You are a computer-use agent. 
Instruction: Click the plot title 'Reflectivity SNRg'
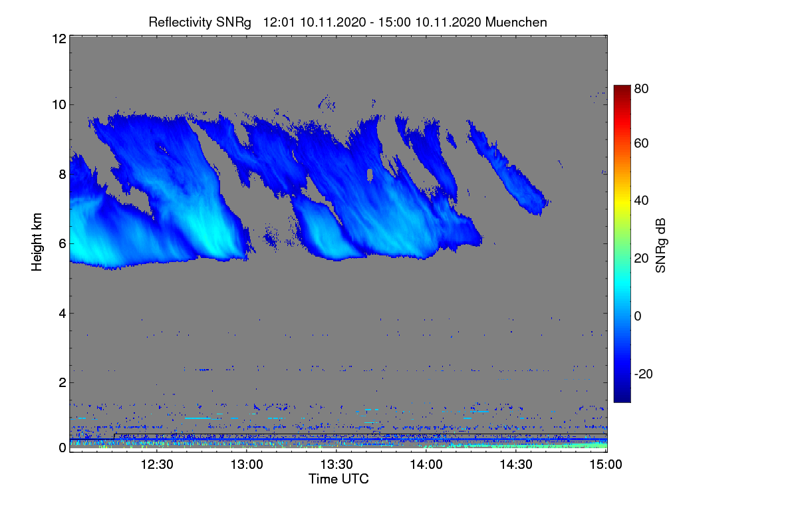[x=200, y=22]
